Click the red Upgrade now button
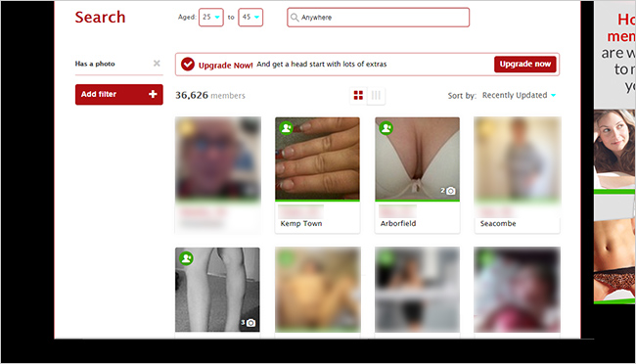Image resolution: width=636 pixels, height=364 pixels. 524,65
